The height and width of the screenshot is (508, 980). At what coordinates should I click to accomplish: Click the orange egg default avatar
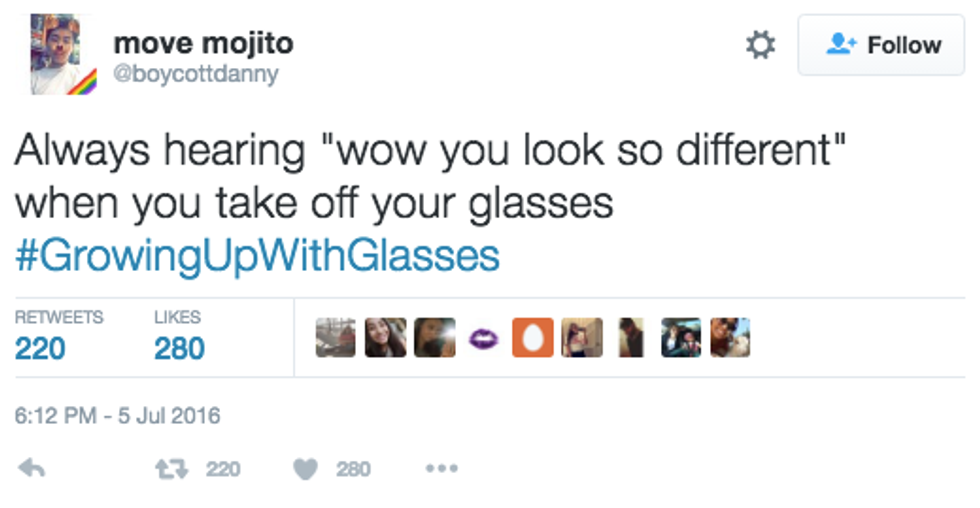(x=532, y=338)
